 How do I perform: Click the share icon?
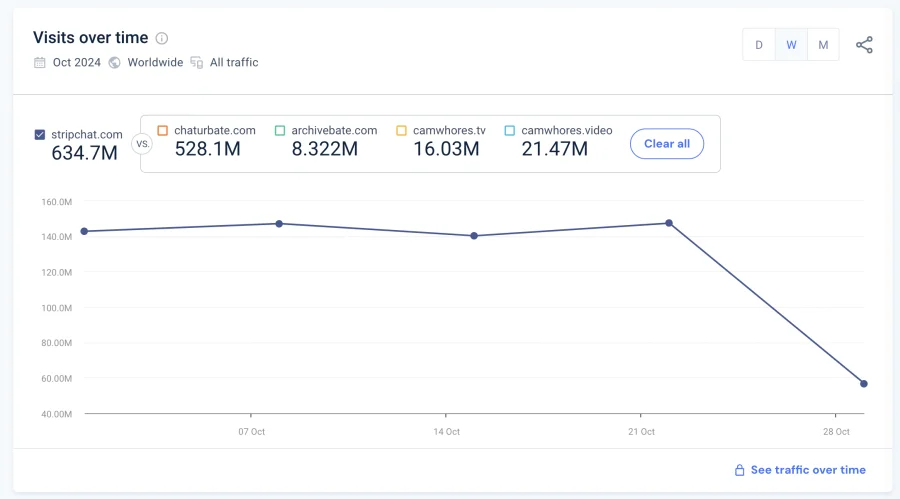click(864, 45)
